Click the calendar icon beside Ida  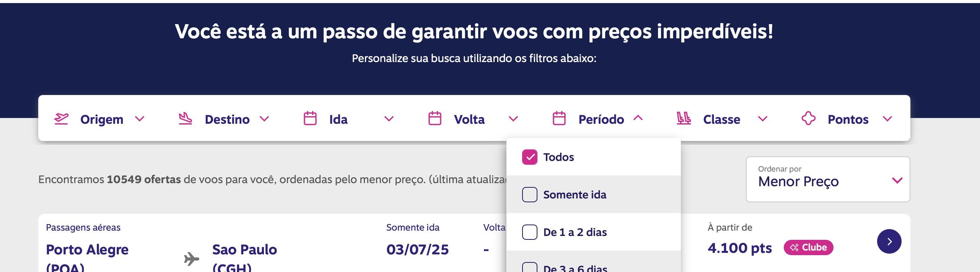pyautogui.click(x=310, y=119)
